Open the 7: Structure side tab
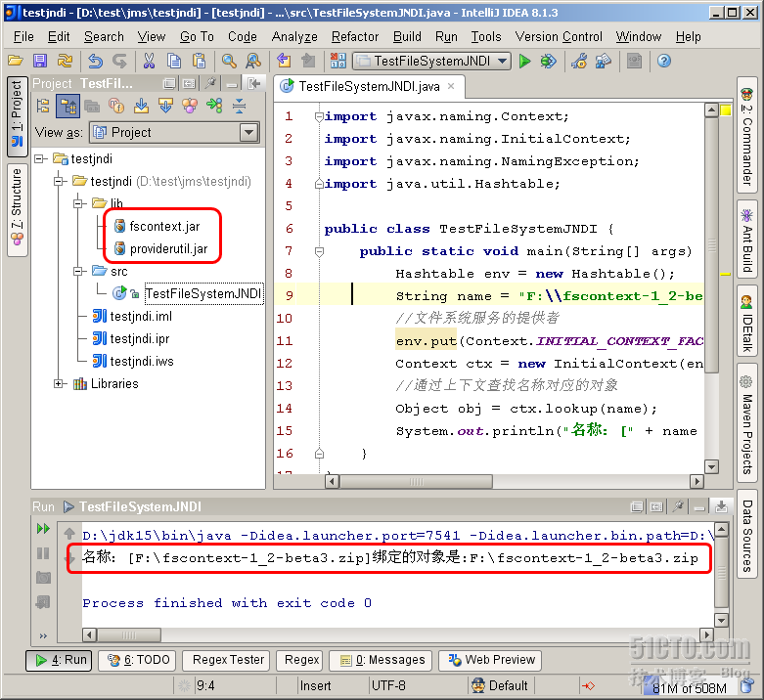764x700 pixels. click(x=17, y=210)
